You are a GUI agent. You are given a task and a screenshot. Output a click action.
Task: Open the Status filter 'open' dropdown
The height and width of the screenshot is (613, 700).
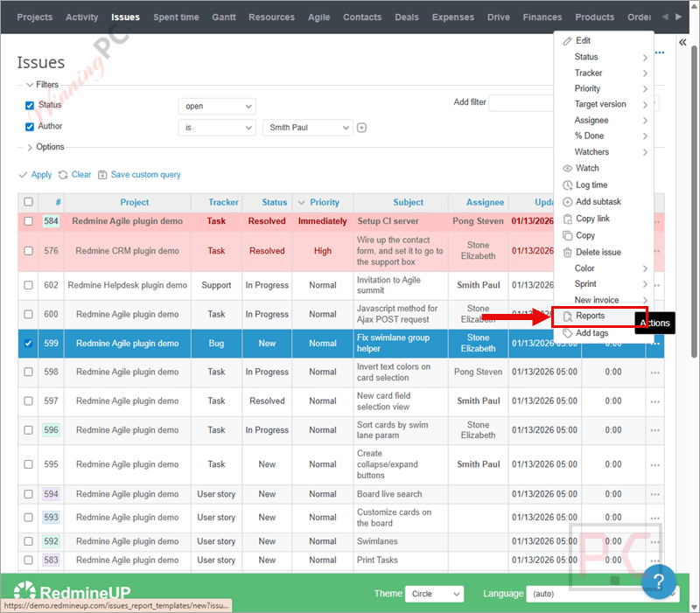(217, 106)
